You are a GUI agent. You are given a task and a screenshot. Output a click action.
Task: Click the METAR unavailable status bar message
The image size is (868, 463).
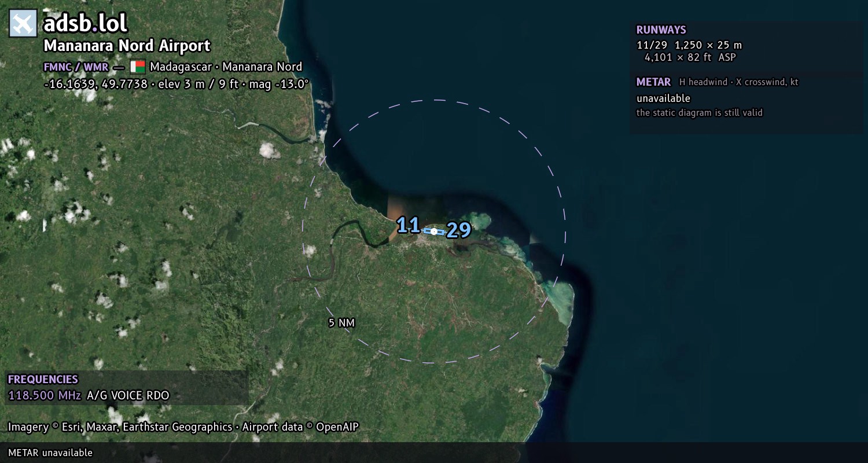point(50,453)
